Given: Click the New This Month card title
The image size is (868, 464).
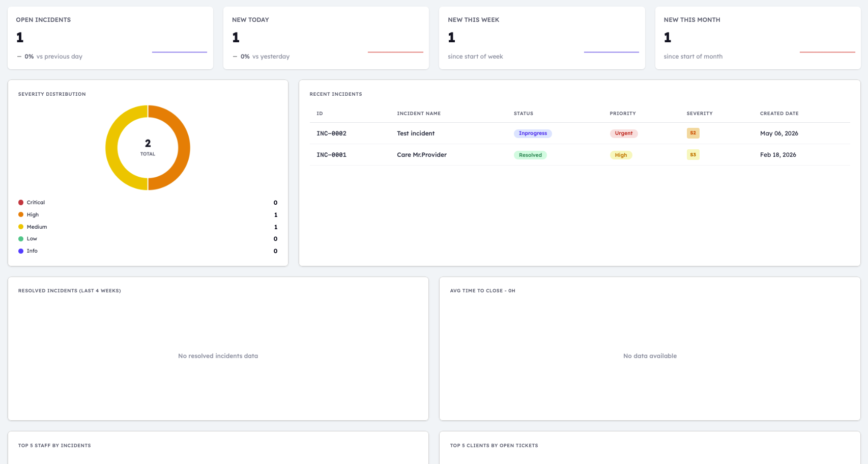Looking at the screenshot, I should (x=692, y=20).
